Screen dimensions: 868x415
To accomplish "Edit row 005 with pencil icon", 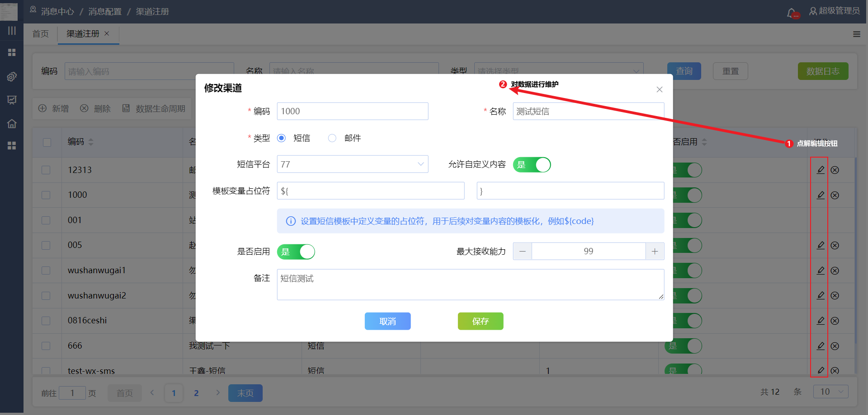I will 821,245.
